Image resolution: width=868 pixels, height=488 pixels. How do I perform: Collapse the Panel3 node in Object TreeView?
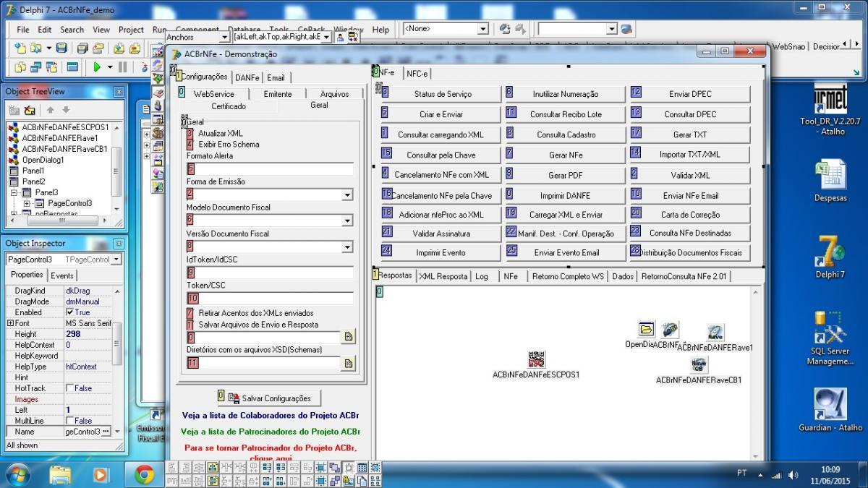click(x=14, y=192)
